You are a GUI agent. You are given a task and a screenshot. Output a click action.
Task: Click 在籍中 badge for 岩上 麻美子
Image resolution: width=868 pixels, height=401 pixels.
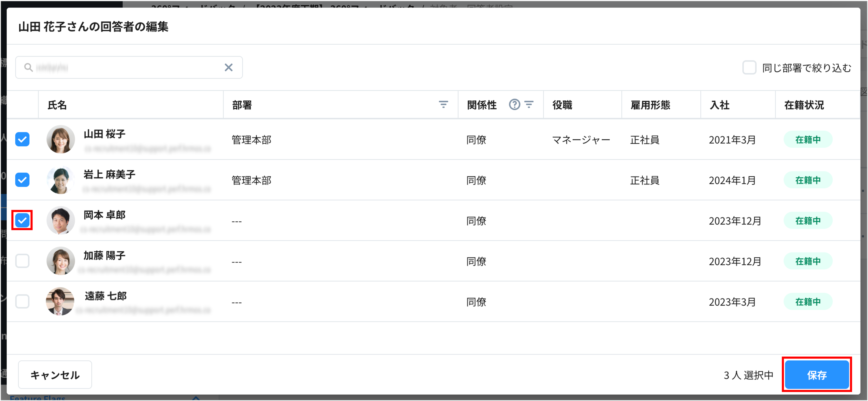808,180
